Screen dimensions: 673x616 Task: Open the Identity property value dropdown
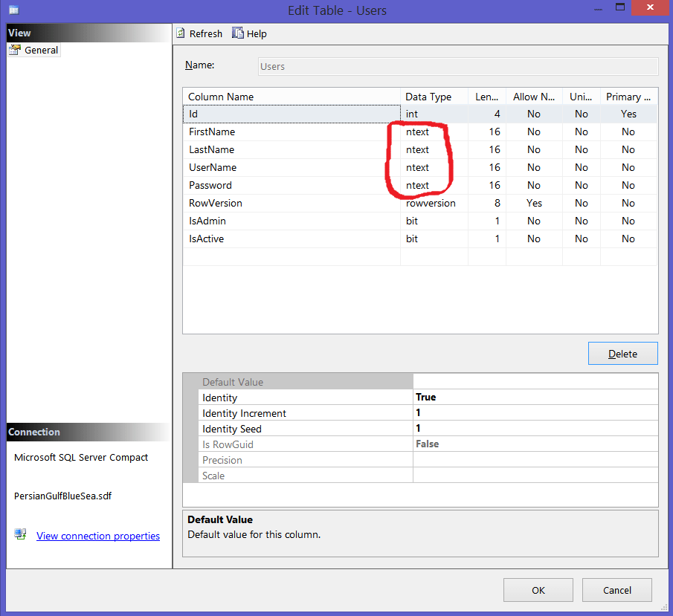point(535,397)
